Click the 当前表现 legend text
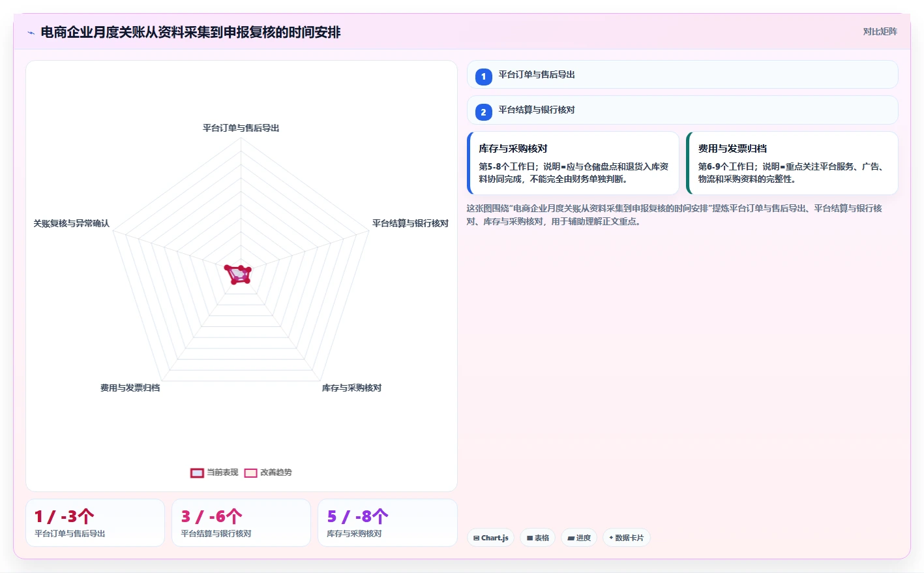Image resolution: width=924 pixels, height=573 pixels. pos(222,472)
